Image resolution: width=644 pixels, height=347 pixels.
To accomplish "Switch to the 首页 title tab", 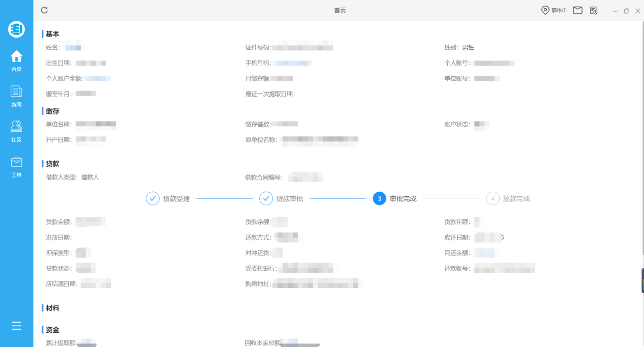I will 340,10.
